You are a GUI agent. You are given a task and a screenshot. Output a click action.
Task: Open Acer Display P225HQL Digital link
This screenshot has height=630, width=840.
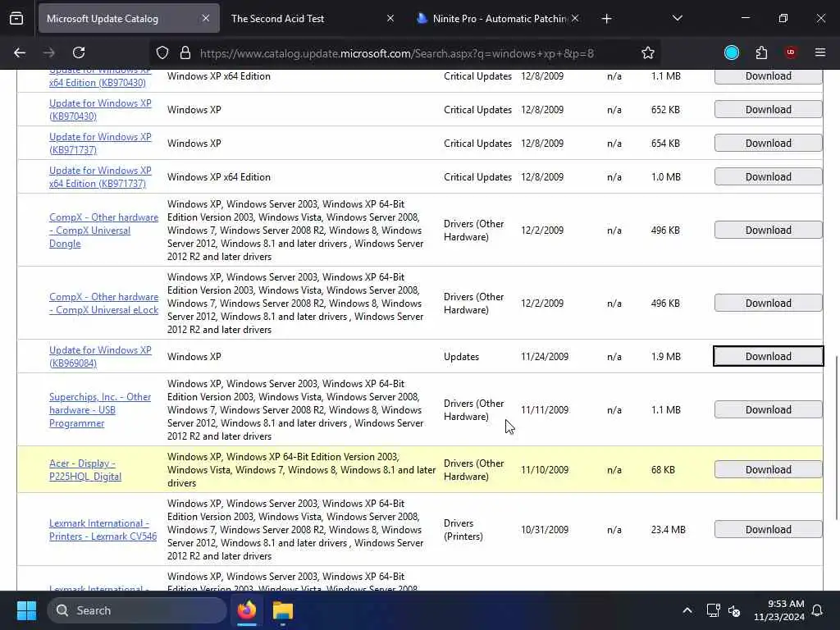[x=85, y=470]
